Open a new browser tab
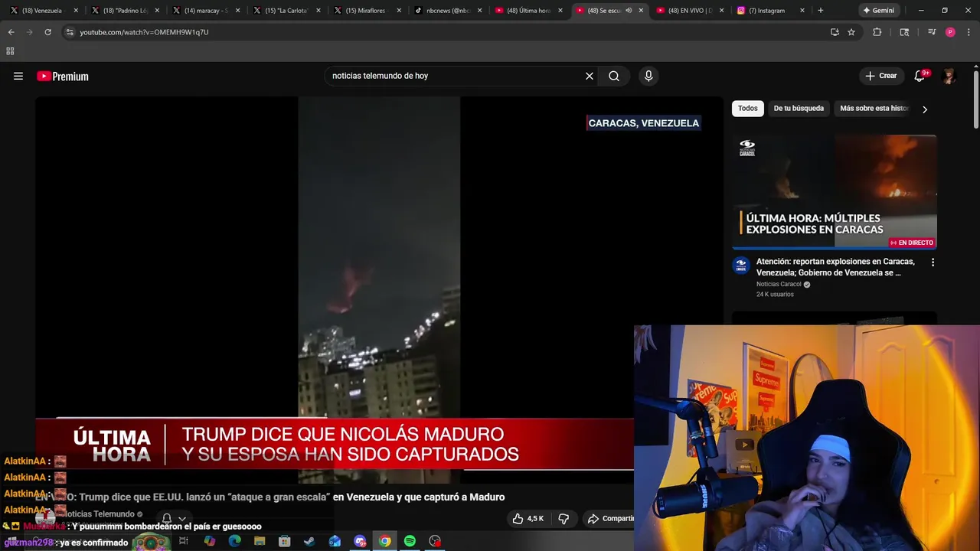 (x=820, y=11)
